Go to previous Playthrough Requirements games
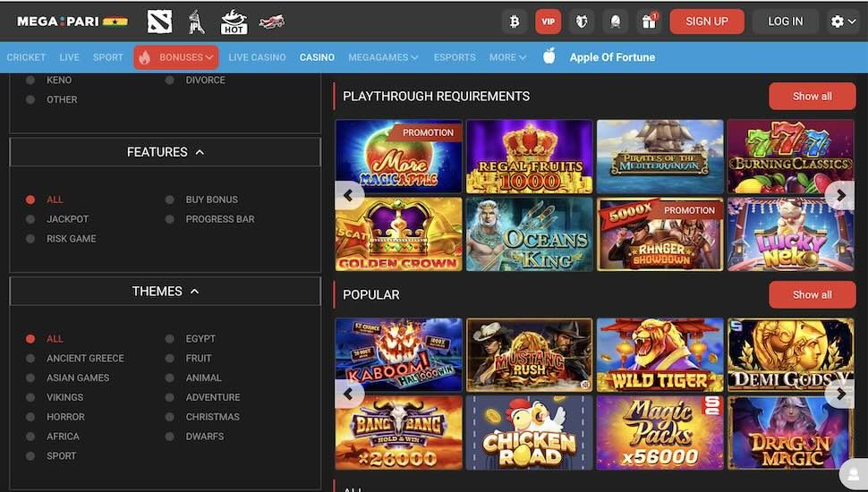Viewport: 868px width, 492px height. pos(348,195)
